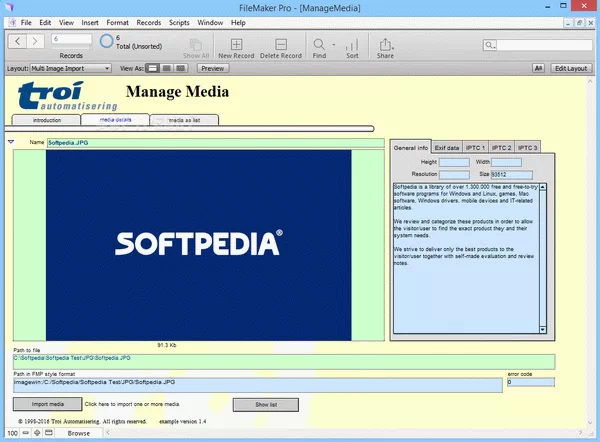Open the Find magnifier tool
The height and width of the screenshot is (442, 600).
coord(318,45)
